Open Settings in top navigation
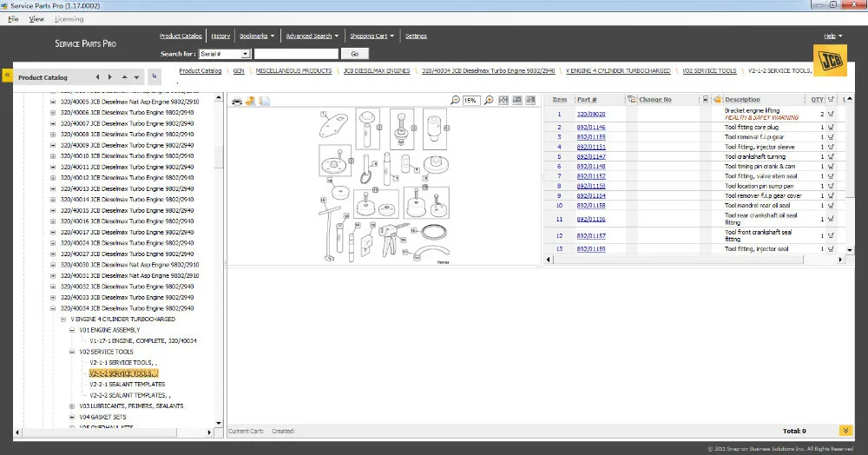 (x=416, y=36)
